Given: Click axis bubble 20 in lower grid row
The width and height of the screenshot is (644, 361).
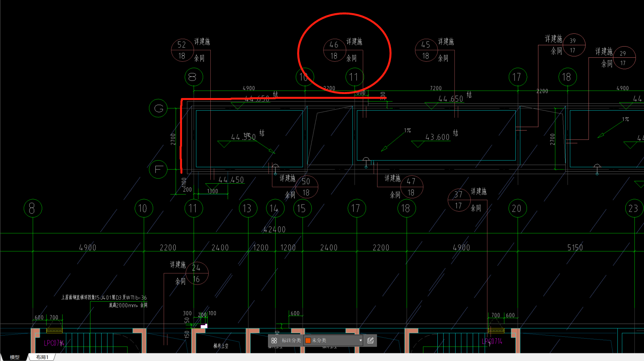Looking at the screenshot, I should 517,208.
